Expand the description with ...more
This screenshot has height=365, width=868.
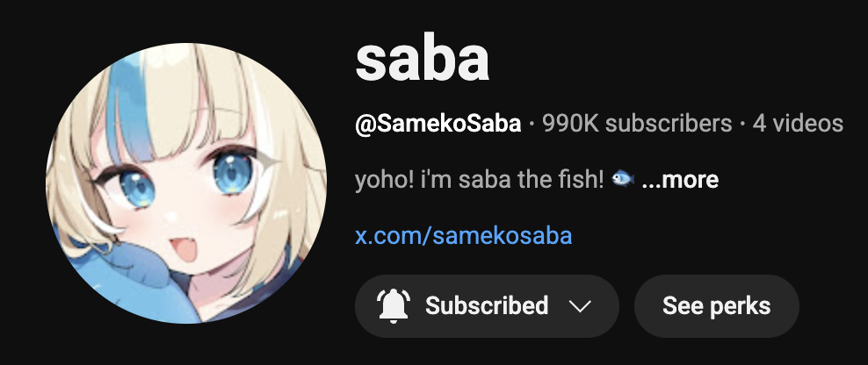click(680, 179)
